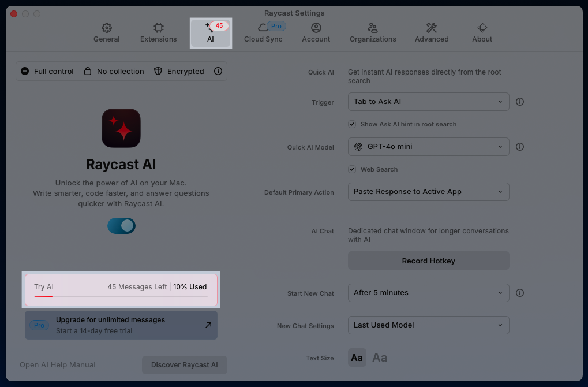Open the Start New Chat dropdown
The height and width of the screenshot is (387, 588).
point(428,292)
